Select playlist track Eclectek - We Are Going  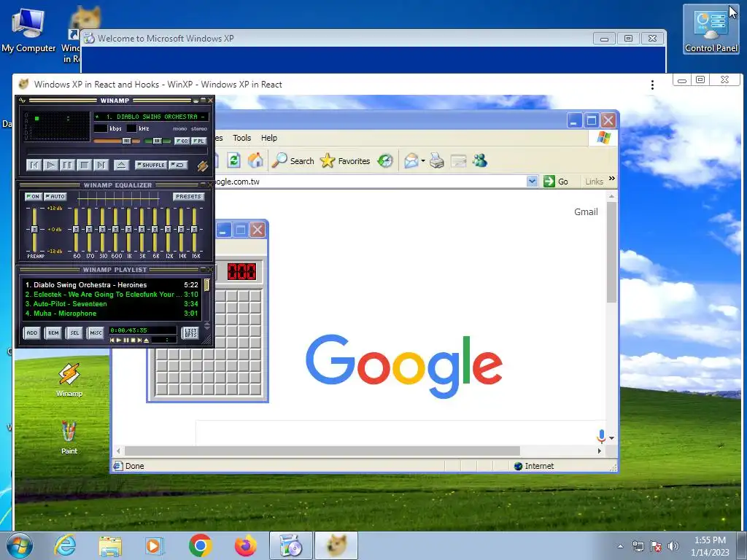click(x=112, y=295)
